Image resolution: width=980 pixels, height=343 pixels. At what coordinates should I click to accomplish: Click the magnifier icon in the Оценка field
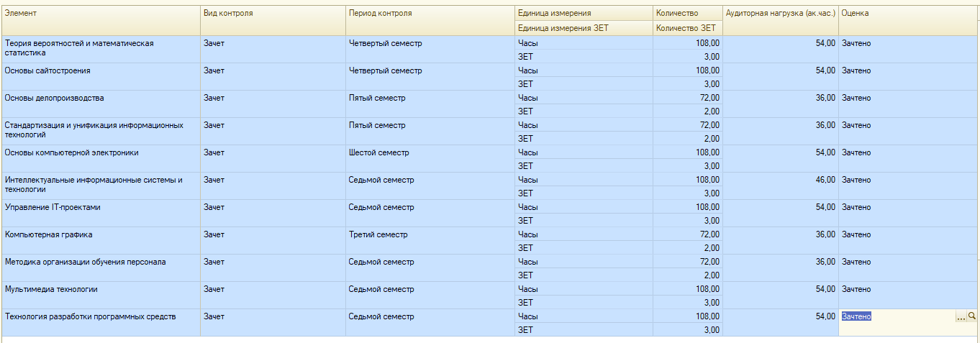point(972,316)
